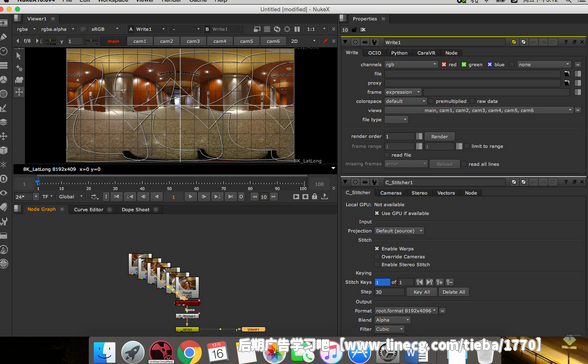Click the wrench icon on the Write1 panel

[x=374, y=42]
